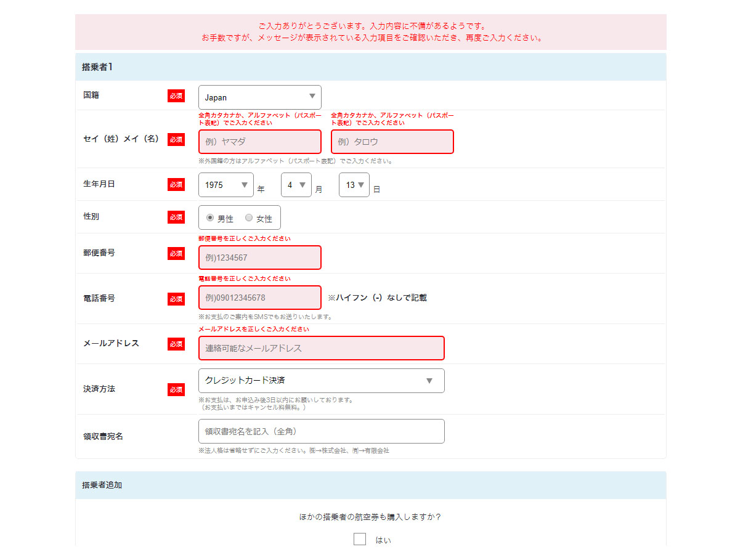Click the 必須 badge next to 国籍
The image size is (743, 560).
click(x=176, y=96)
